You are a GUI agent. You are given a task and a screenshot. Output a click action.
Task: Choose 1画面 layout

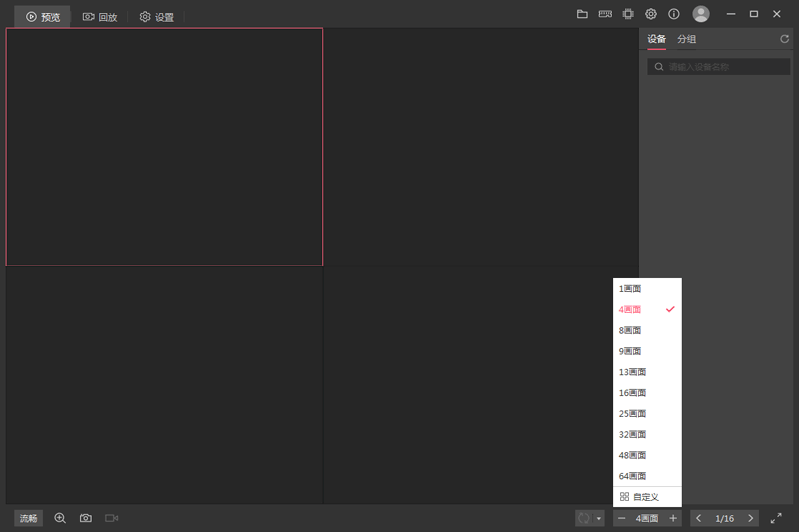tap(647, 289)
